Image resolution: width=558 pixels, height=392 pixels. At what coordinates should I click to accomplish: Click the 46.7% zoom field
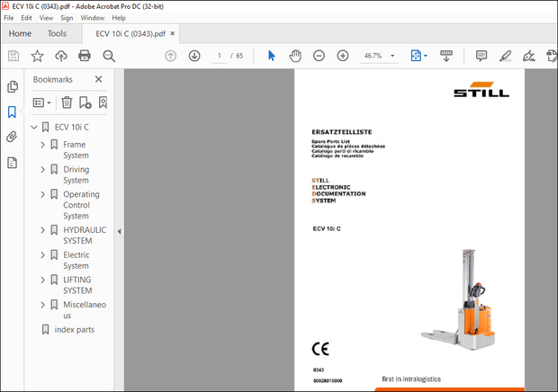tap(373, 56)
